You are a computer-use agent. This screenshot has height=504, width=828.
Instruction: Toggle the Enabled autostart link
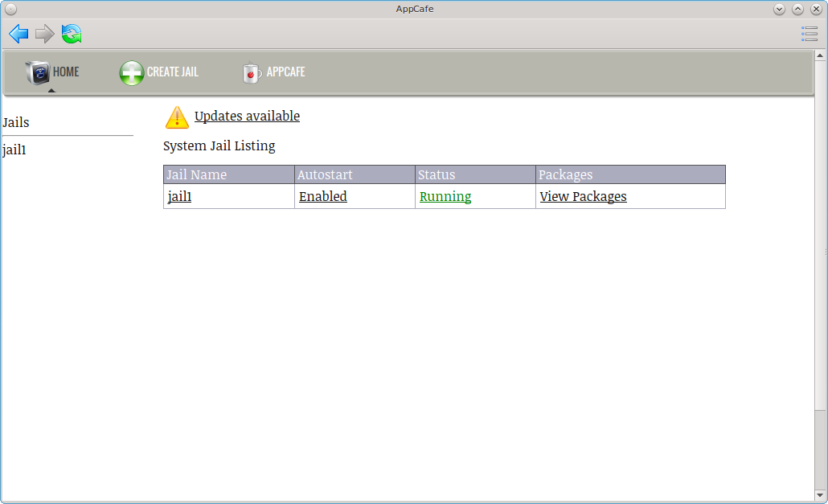(322, 196)
